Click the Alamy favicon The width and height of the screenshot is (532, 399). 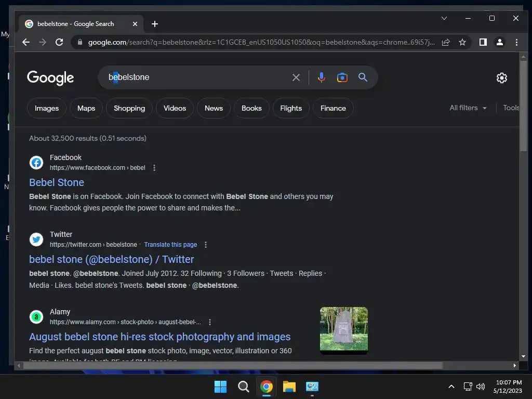click(36, 317)
